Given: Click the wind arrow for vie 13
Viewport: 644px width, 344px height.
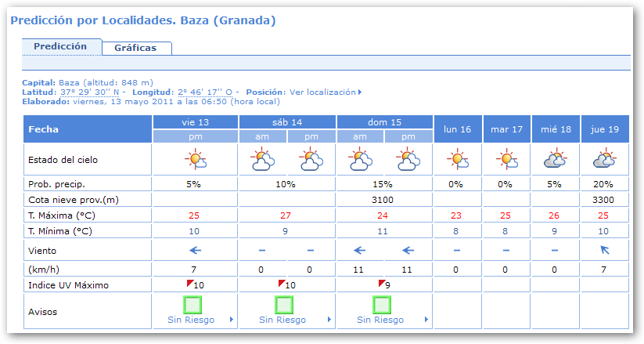Looking at the screenshot, I should [195, 251].
